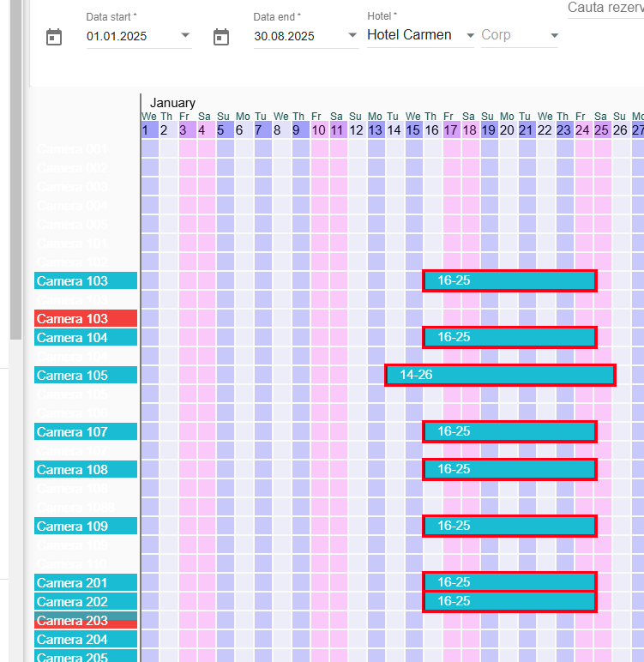Screen dimensions: 644x662
Task: Click the Camera 204 room label
Action: point(86,639)
